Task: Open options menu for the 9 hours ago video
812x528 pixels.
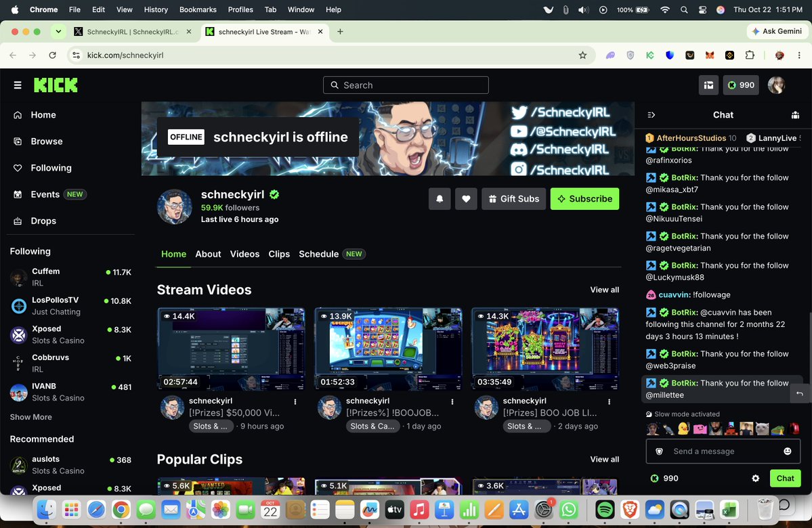Action: click(295, 401)
